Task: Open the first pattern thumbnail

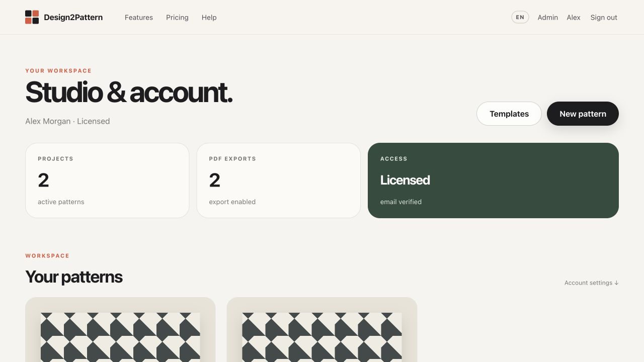Action: [x=120, y=337]
